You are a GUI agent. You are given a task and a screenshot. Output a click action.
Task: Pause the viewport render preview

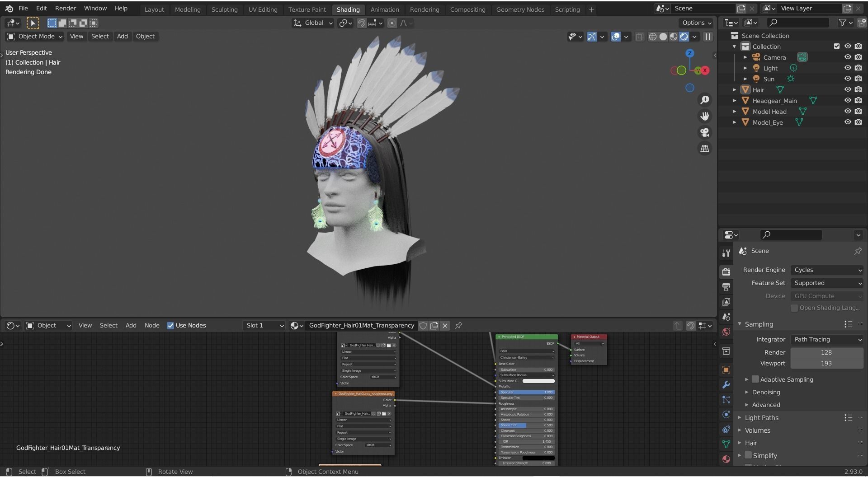tap(708, 37)
